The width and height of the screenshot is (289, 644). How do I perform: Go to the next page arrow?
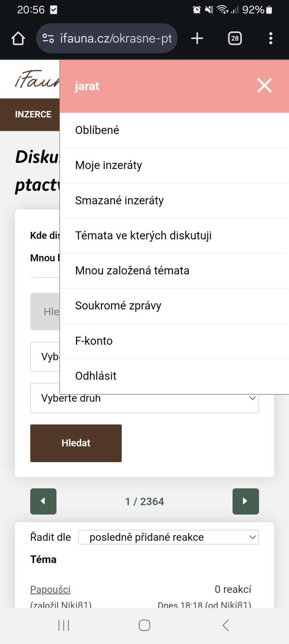[x=245, y=501]
